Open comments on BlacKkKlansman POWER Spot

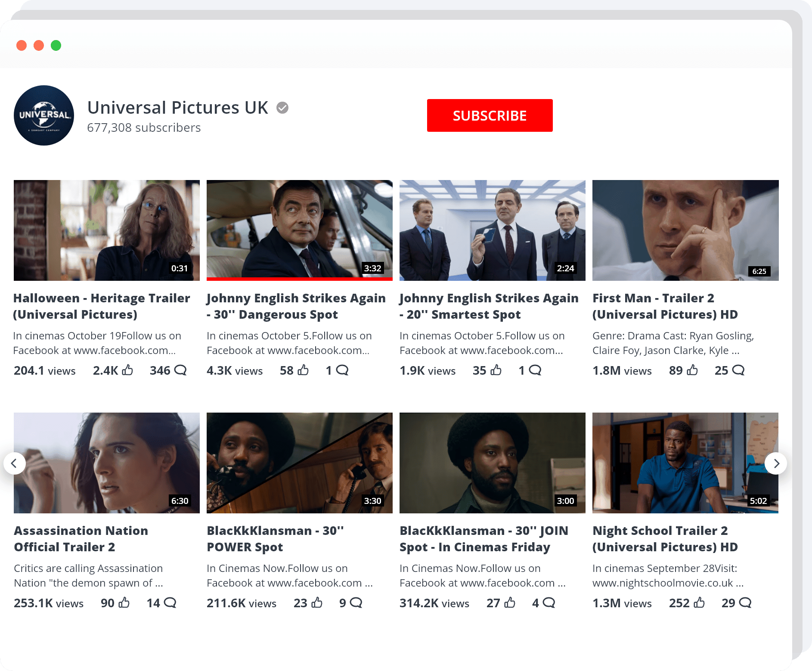coord(356,603)
